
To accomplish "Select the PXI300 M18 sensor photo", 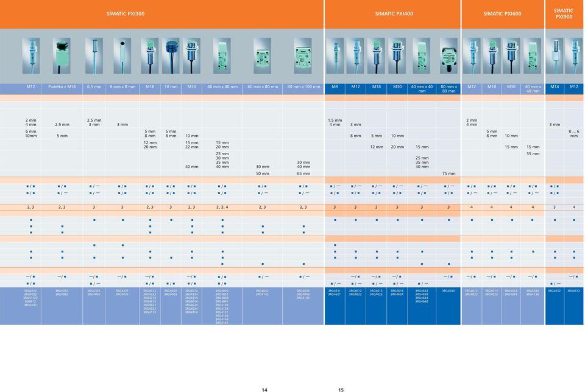I will click(x=150, y=55).
